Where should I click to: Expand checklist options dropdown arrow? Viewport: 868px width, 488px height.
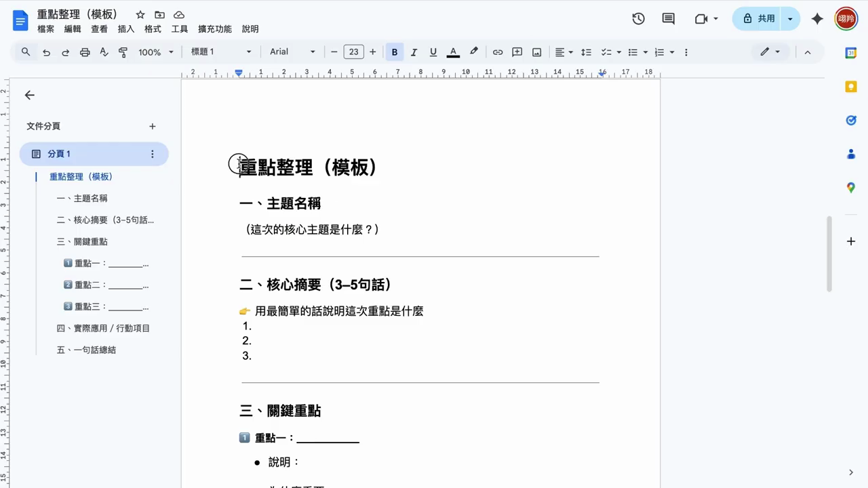(618, 52)
